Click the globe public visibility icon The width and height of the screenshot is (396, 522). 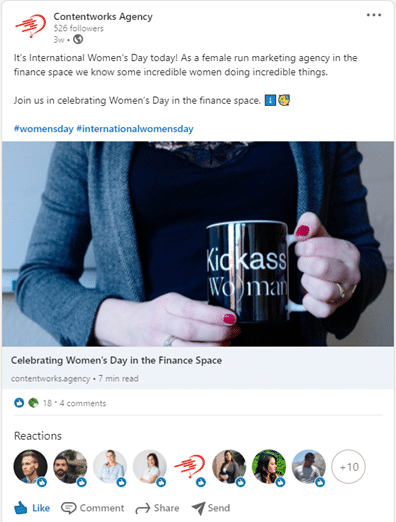click(78, 39)
